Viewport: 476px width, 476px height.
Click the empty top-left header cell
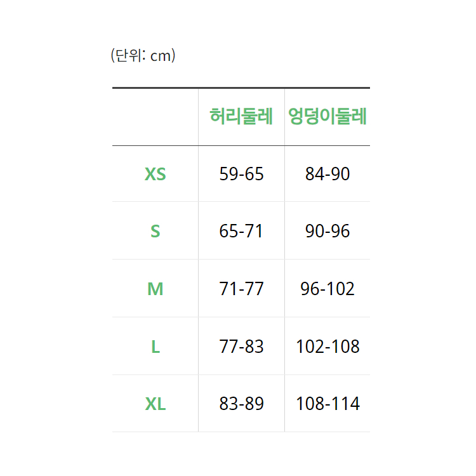point(155,117)
